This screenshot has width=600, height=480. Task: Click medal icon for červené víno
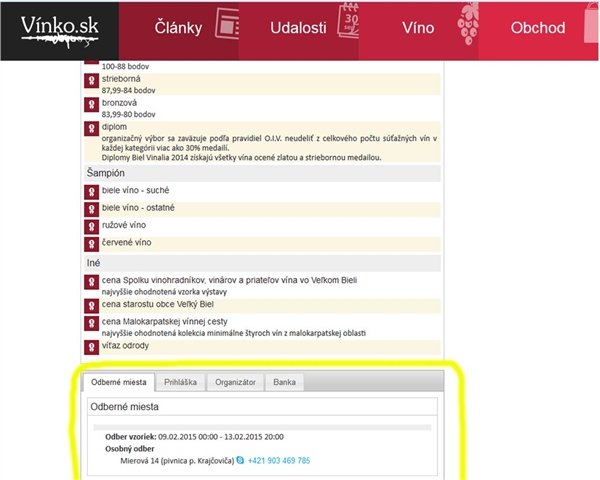coord(91,244)
